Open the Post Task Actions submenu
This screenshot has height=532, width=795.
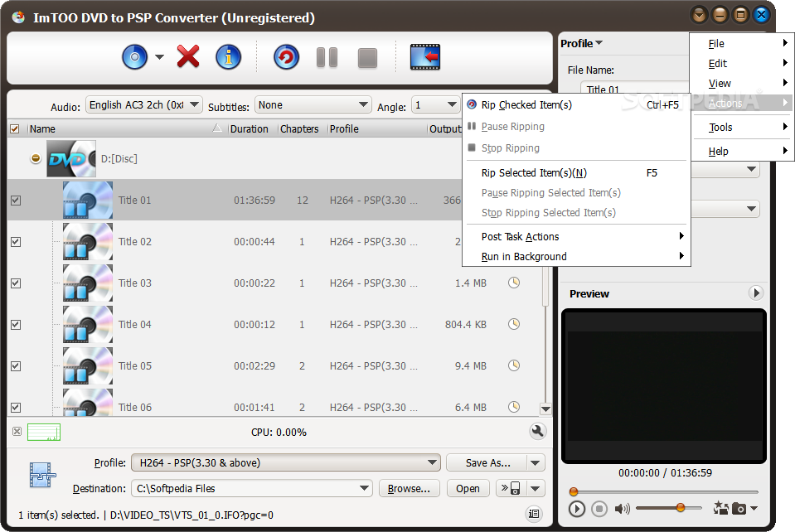click(576, 237)
